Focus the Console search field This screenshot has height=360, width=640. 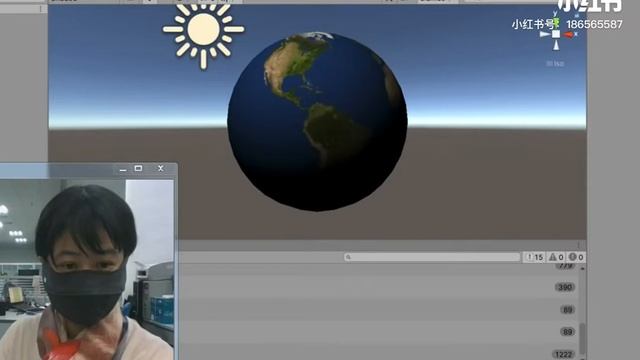[x=432, y=257]
